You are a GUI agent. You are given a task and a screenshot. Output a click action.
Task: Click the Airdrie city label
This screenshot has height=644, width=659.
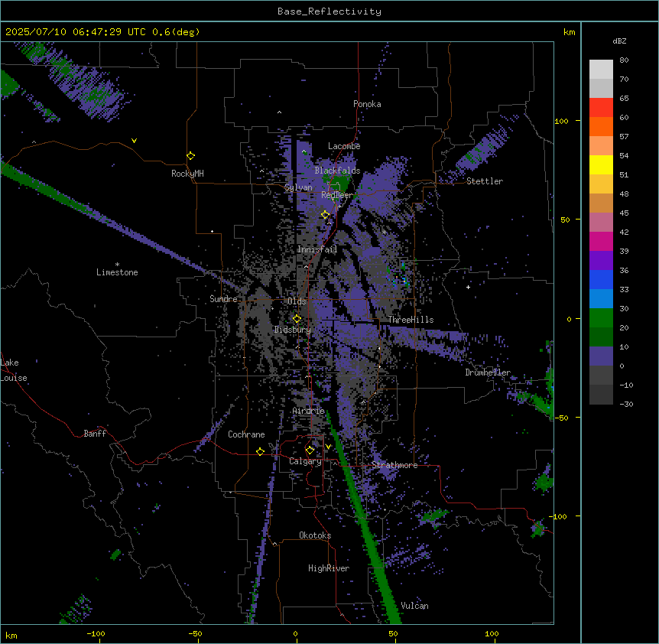pyautogui.click(x=309, y=411)
